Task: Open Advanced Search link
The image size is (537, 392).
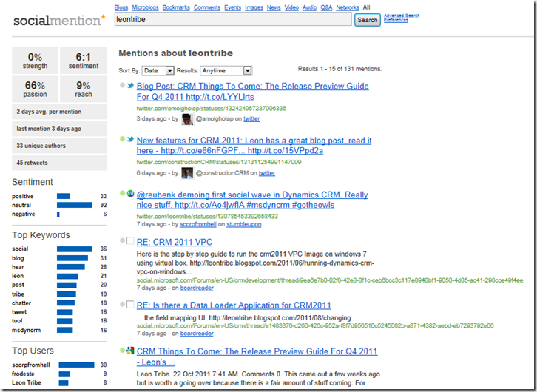Action: 402,16
